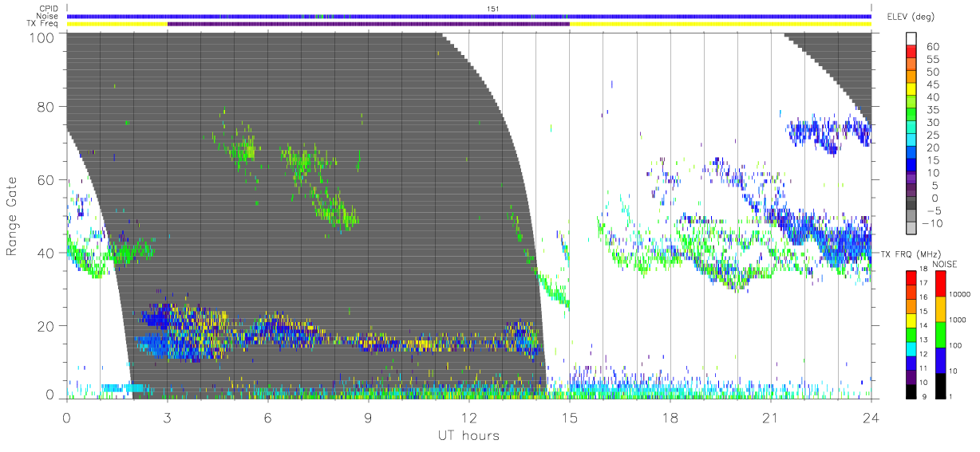Click the NOISE colorbar title
This screenshot has width=980, height=452.
(x=946, y=264)
